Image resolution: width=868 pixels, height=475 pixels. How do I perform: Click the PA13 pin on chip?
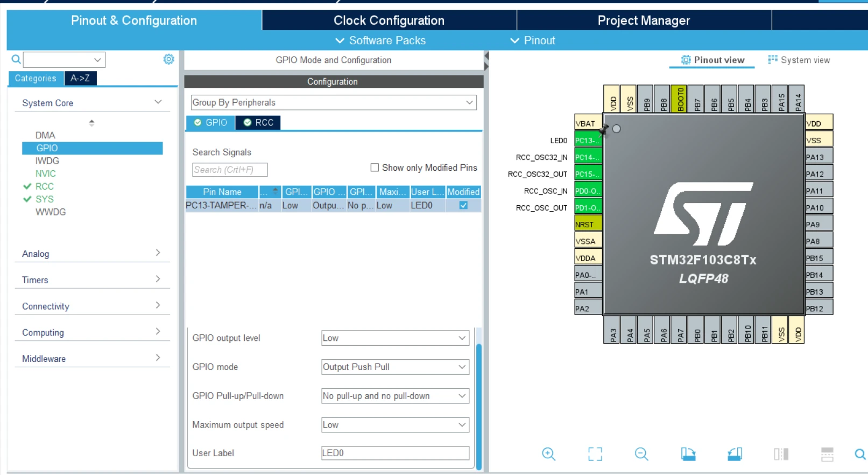[819, 157]
